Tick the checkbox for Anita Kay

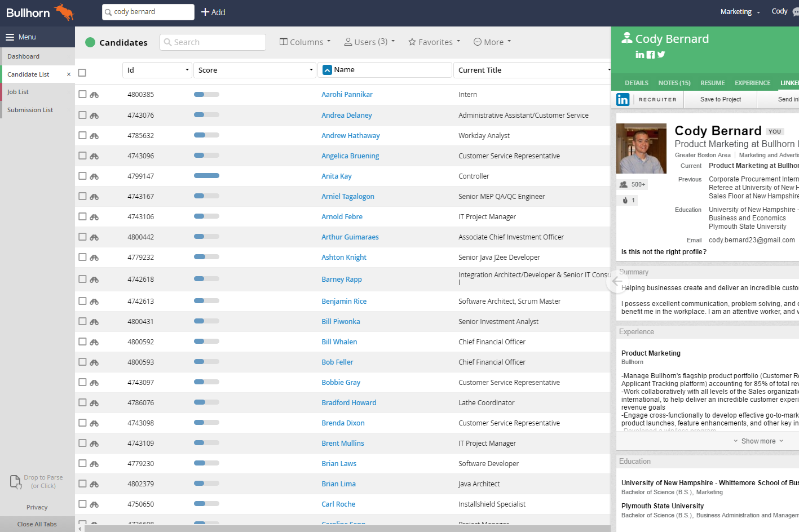(x=82, y=176)
